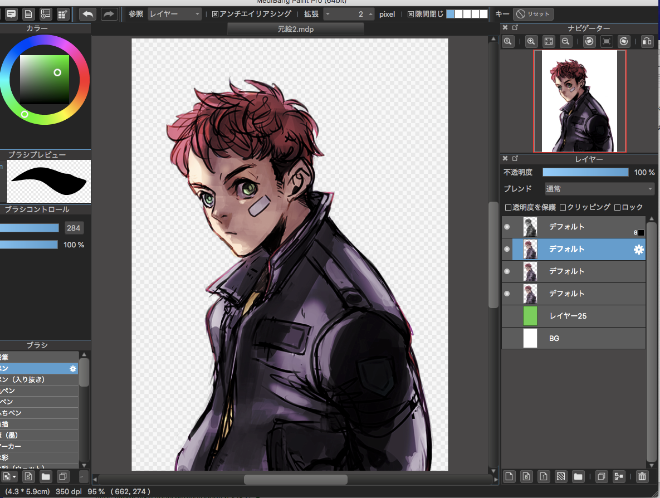Hide the topmost デフォルト layer
Viewport: 660px width, 498px height.
507,227
